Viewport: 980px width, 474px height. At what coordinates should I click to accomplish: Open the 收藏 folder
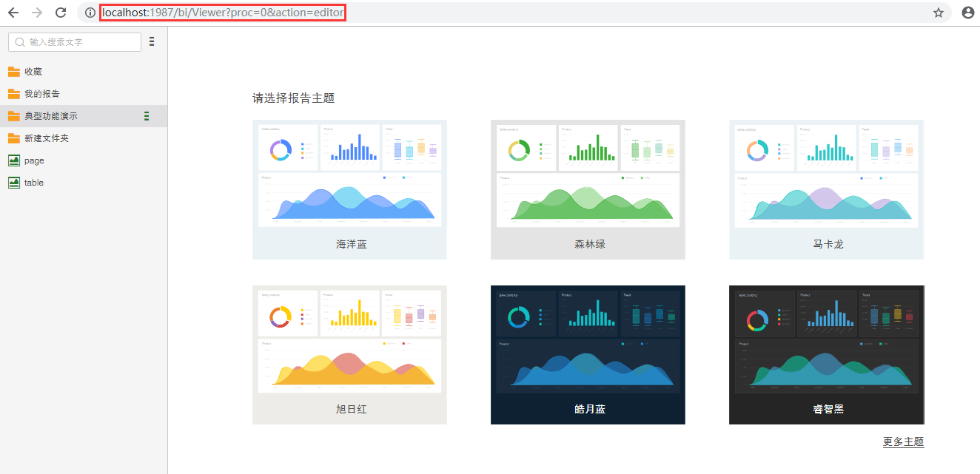[33, 72]
